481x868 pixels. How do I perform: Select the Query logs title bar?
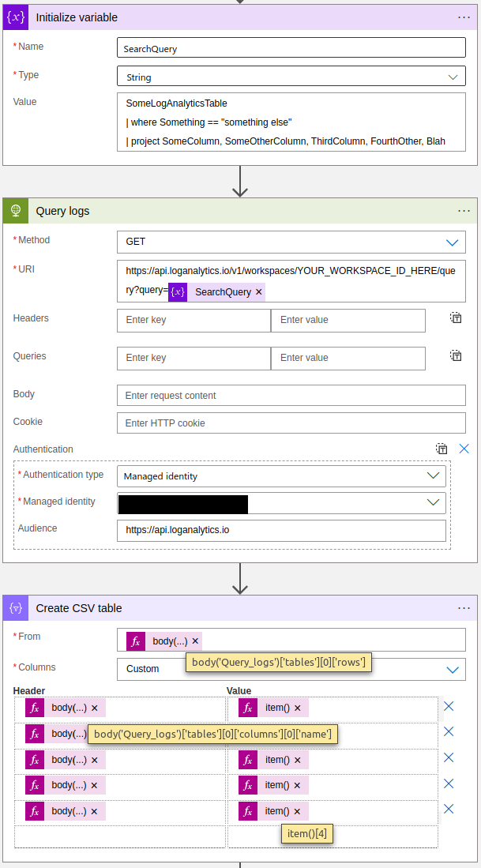click(x=239, y=211)
